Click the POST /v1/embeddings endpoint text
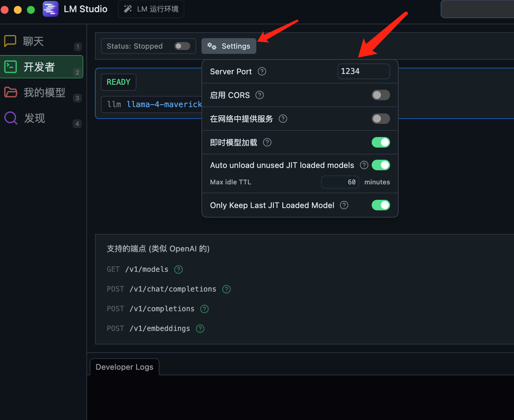The image size is (514, 420). click(148, 329)
